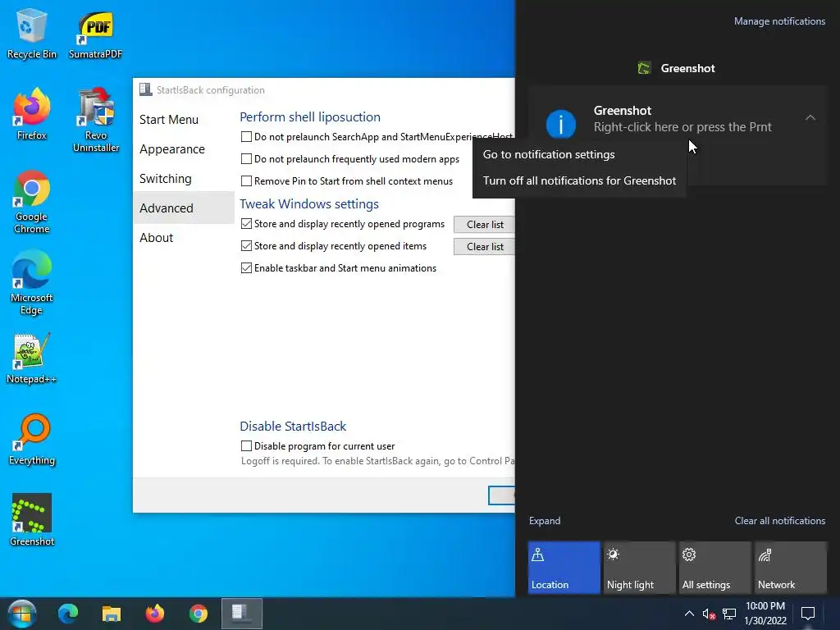
Task: Check Do not prelaunch SearchApp option
Action: (x=246, y=137)
